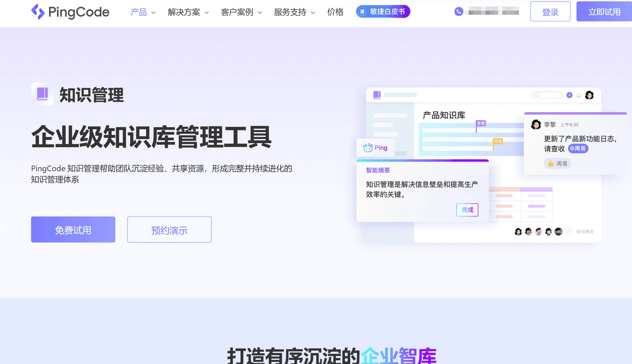Go to the 价格 page

pos(335,12)
